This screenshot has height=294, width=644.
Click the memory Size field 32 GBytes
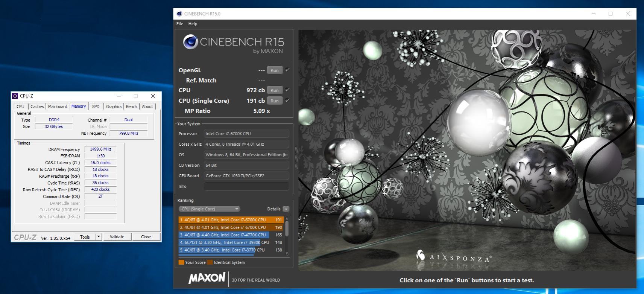(x=54, y=126)
